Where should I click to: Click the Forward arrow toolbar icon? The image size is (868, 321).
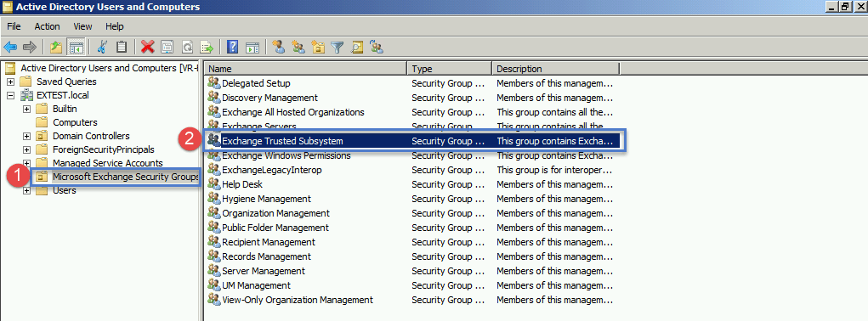[x=30, y=47]
